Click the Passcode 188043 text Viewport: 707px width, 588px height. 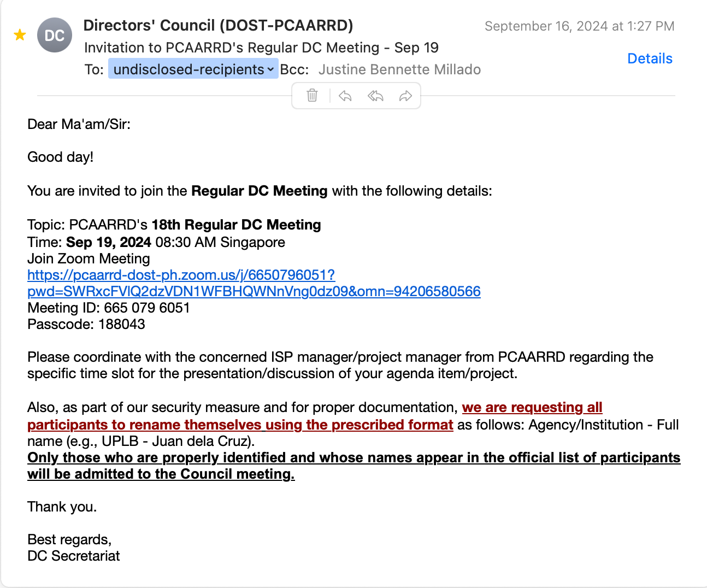(86, 324)
